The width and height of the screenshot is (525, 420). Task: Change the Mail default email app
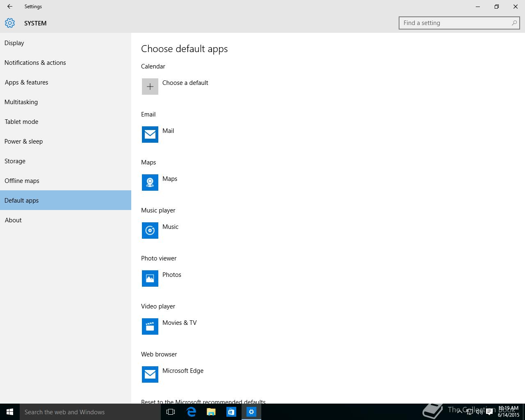pyautogui.click(x=168, y=131)
